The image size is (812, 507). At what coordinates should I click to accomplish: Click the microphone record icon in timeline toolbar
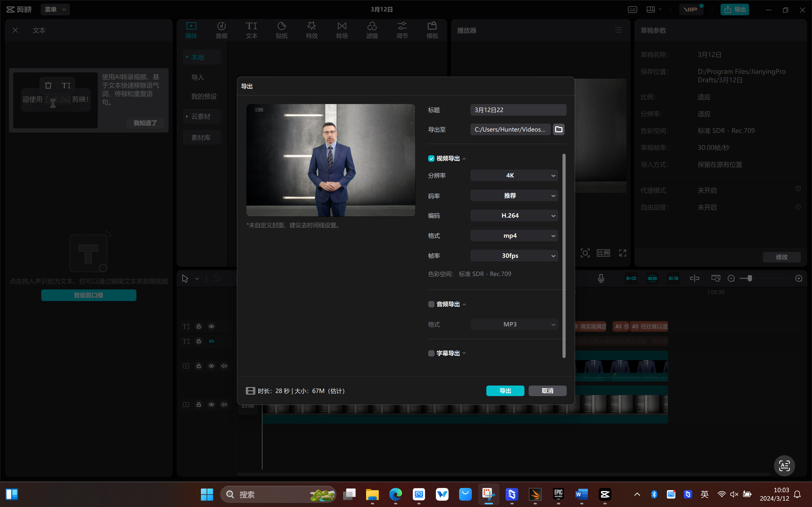tap(601, 278)
